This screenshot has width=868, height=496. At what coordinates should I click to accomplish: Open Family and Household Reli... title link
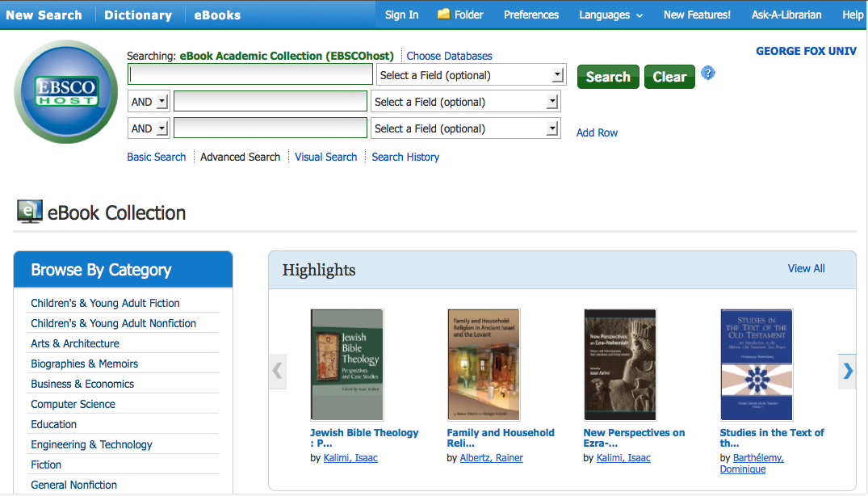pos(501,438)
